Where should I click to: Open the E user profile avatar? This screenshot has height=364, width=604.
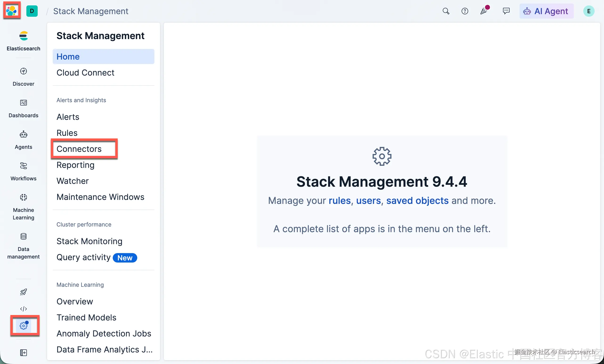pyautogui.click(x=589, y=11)
